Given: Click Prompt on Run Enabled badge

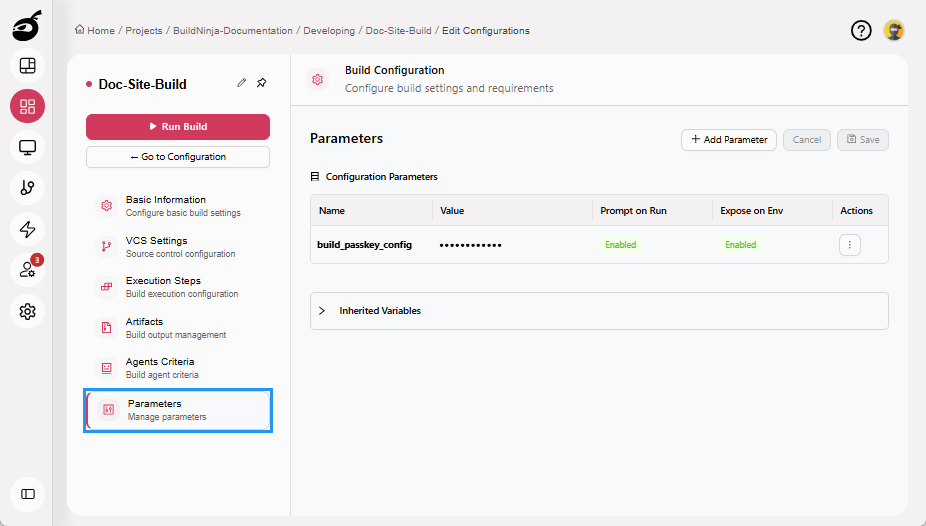Looking at the screenshot, I should coord(621,244).
